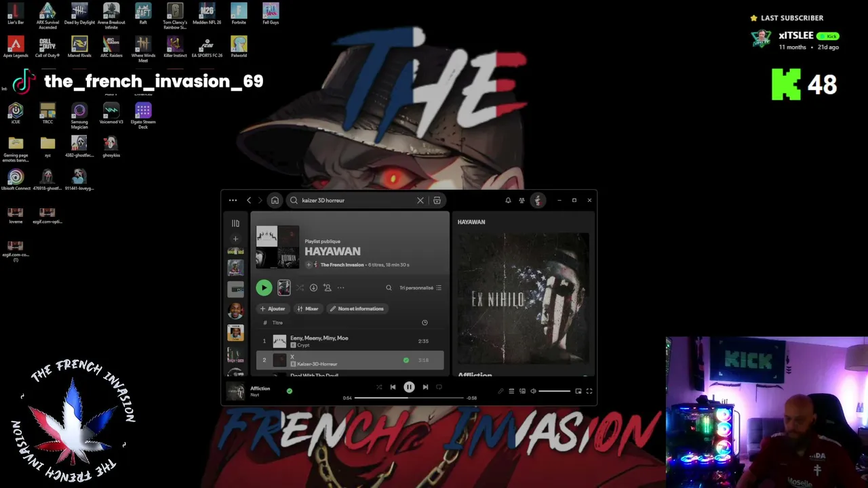Open the HAYAWAN playlist cover image
The height and width of the screenshot is (488, 868).
[x=277, y=247]
